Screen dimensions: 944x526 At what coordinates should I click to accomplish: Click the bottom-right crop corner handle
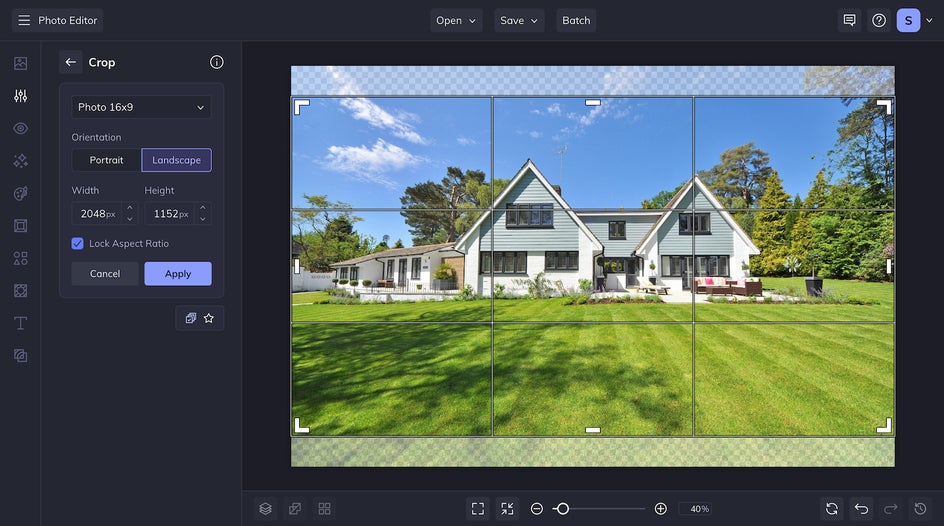click(884, 425)
